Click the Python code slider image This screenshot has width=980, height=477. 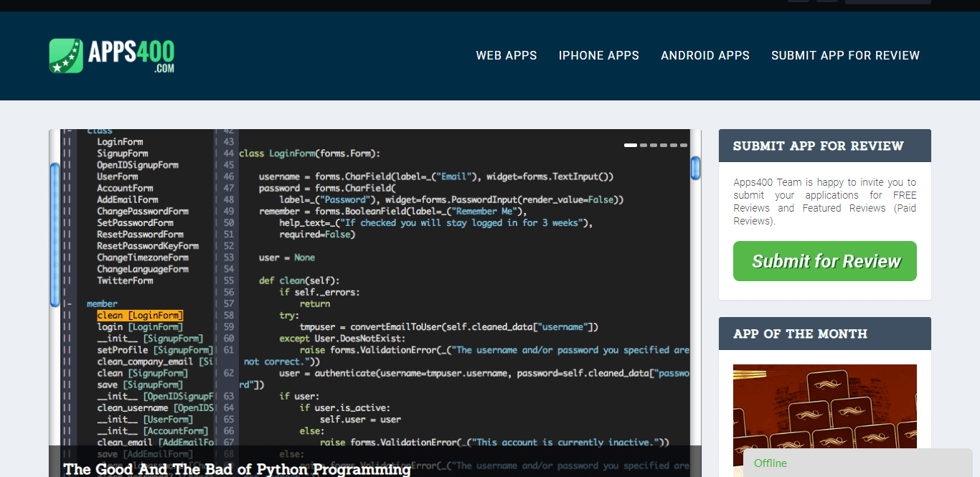pyautogui.click(x=374, y=287)
